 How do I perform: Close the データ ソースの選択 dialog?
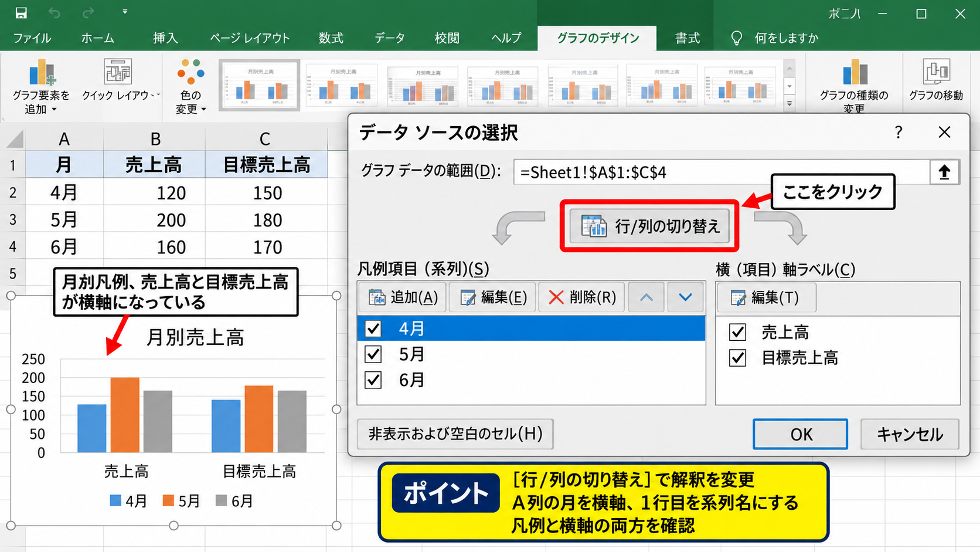tap(944, 133)
